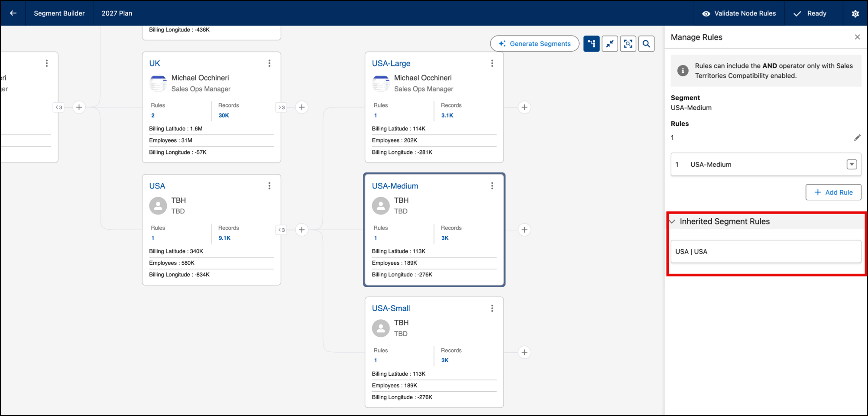Click USA-Large records count 3.1K

[447, 115]
